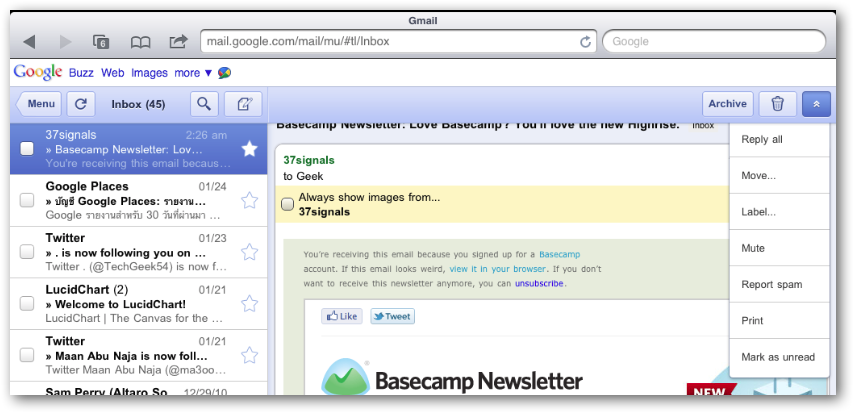This screenshot has width=854, height=413.
Task: Open the Welcome to LucidChart! message
Action: (139, 303)
